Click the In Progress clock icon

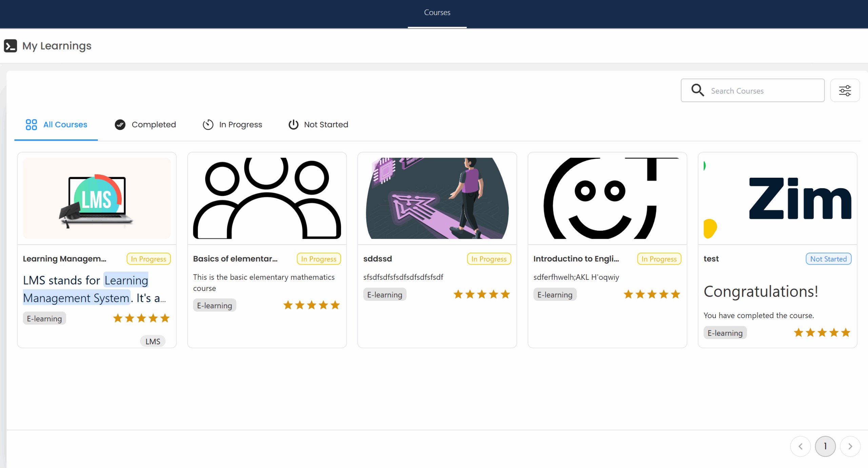click(x=208, y=124)
